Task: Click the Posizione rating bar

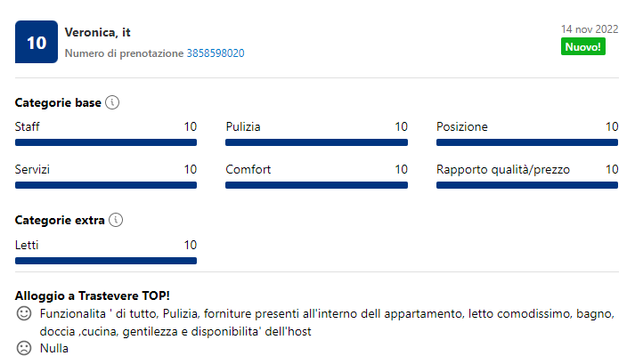Action: pos(527,142)
